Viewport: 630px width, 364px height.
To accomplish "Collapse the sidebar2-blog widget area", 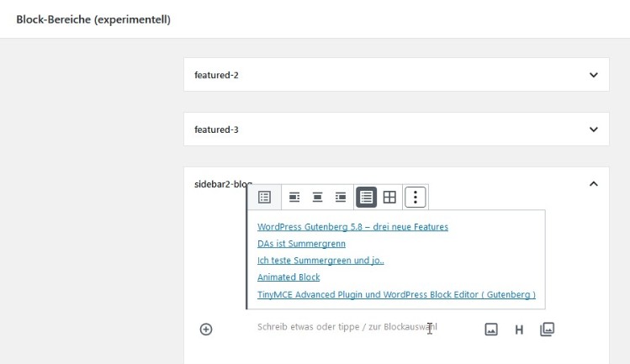I will click(x=593, y=184).
